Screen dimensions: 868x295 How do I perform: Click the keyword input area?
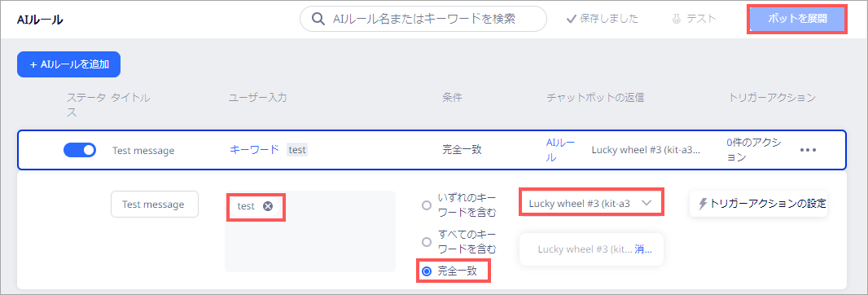[x=310, y=231]
